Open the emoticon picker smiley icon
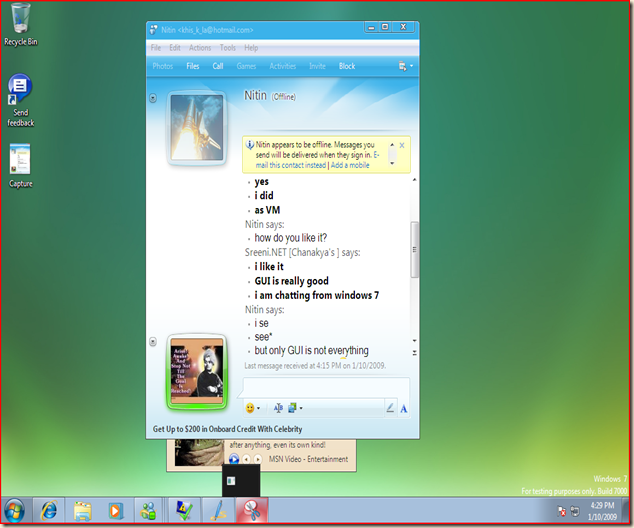Screen dimensions: 634x528 (250, 408)
